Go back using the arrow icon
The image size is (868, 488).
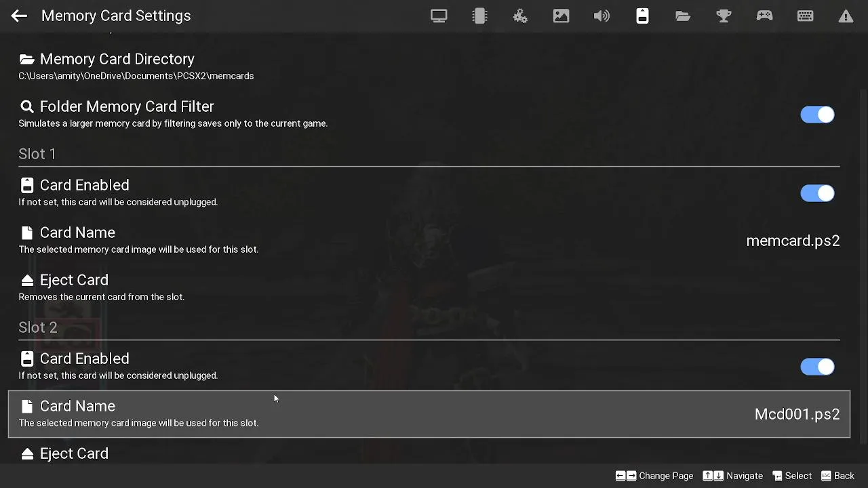[19, 16]
